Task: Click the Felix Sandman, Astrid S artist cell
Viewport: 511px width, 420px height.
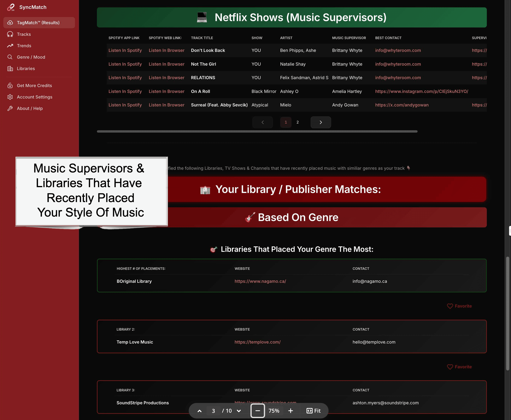Action: [304, 78]
